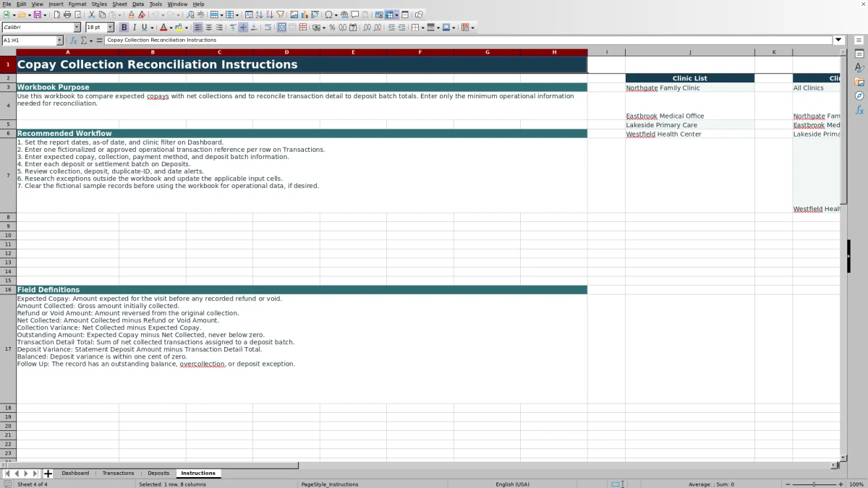The width and height of the screenshot is (868, 488).
Task: Toggle Bold formatting
Action: tap(124, 27)
